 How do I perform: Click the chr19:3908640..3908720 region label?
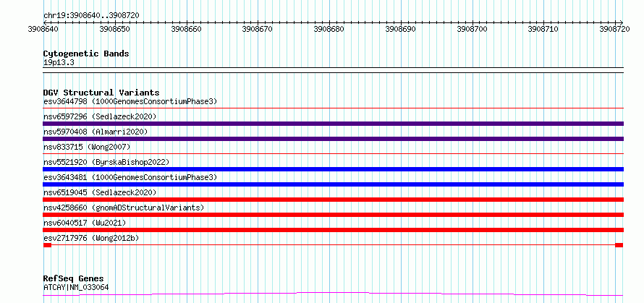click(x=91, y=15)
